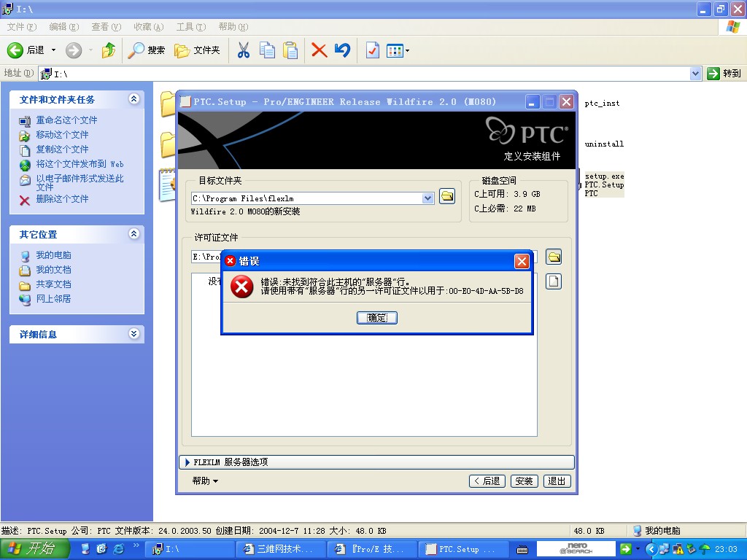Click the Properties checkmark icon

[x=372, y=50]
